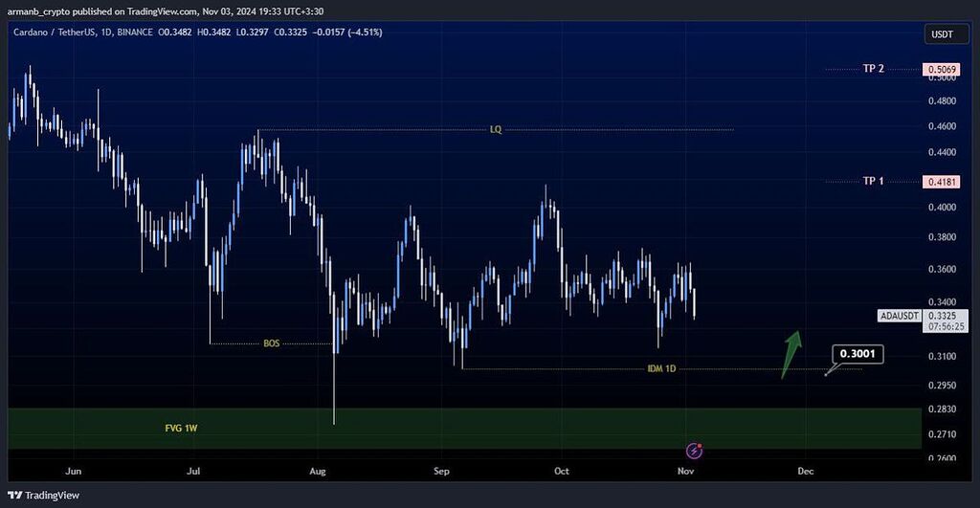Click the 0.5069 price label tag
980x508 pixels.
pyautogui.click(x=937, y=70)
